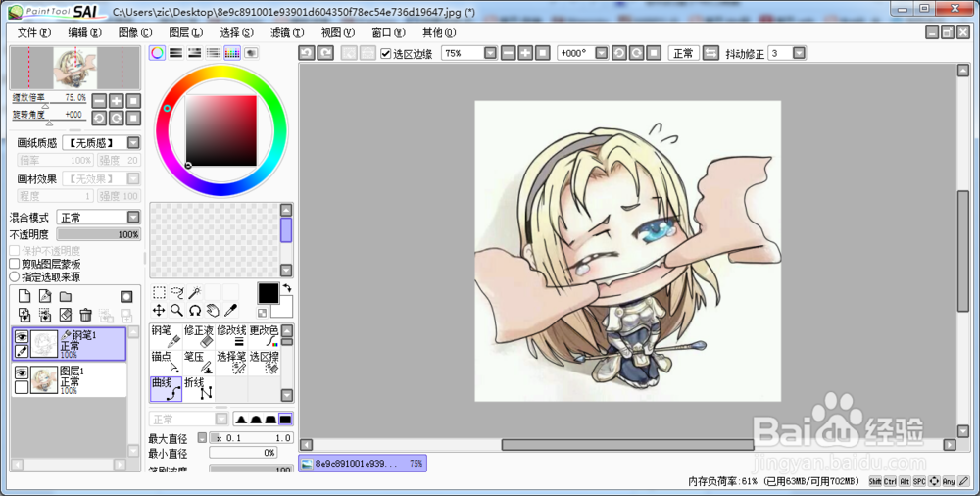Zoom in using navigator plus button
Screen dimensions: 980x496
tap(117, 101)
